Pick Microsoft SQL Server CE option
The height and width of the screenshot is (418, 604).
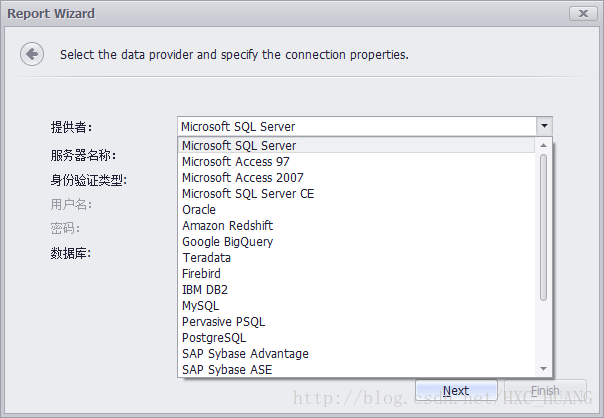[x=356, y=194]
